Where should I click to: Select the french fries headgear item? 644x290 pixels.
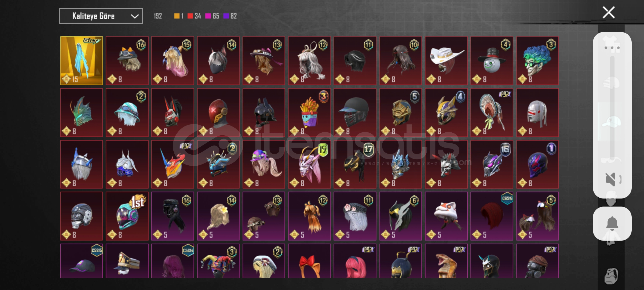(x=309, y=113)
